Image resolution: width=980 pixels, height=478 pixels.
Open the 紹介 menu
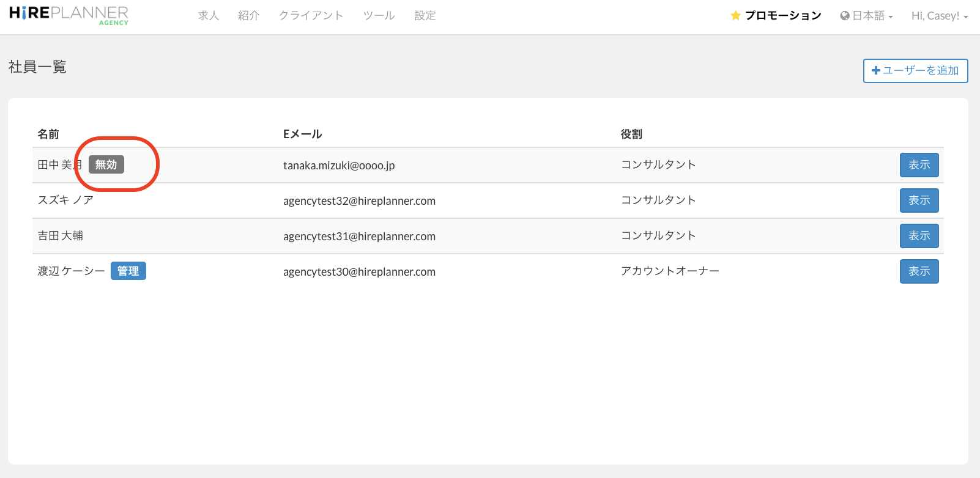249,16
